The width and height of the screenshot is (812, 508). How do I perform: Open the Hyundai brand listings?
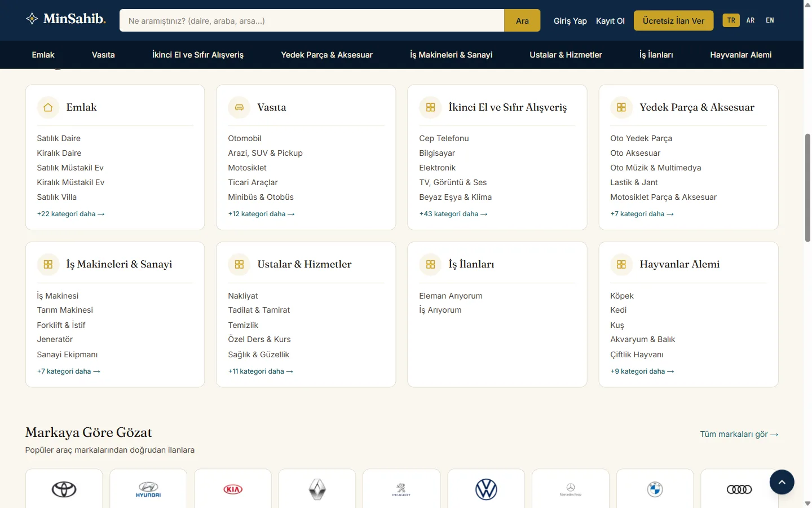pyautogui.click(x=148, y=489)
